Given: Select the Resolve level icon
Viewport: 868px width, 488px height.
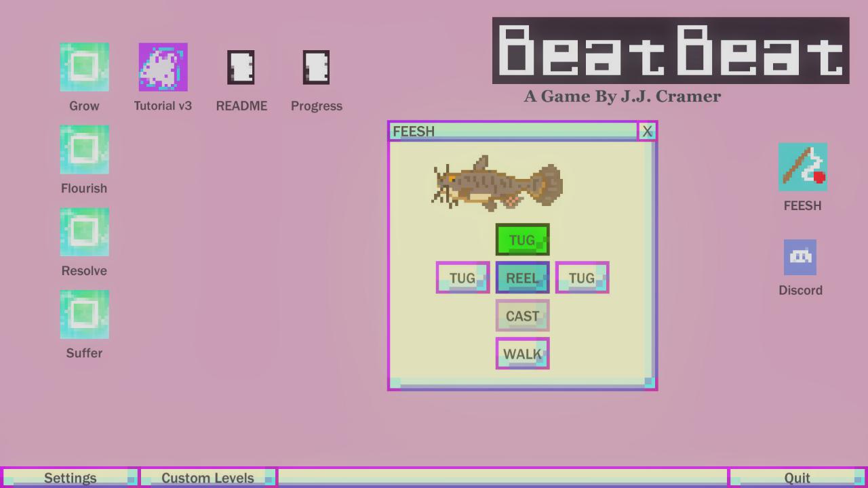Looking at the screenshot, I should click(84, 232).
